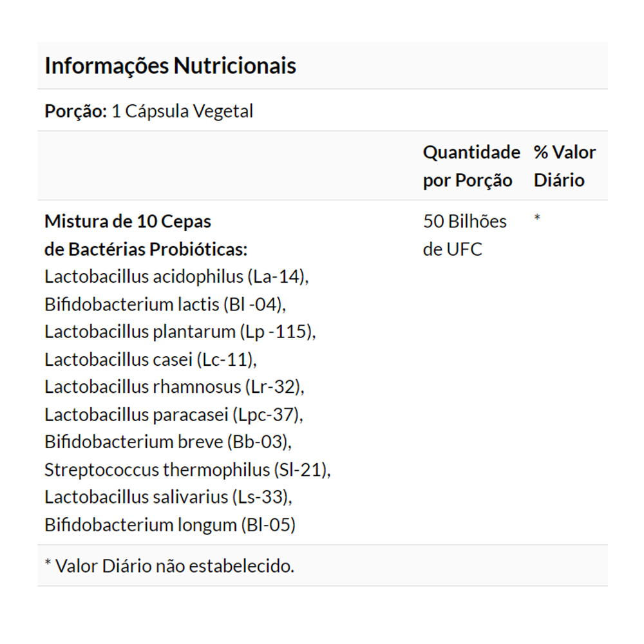Click the Mistura de 10 Cepas heading
This screenshot has height=644, width=644.
128,222
